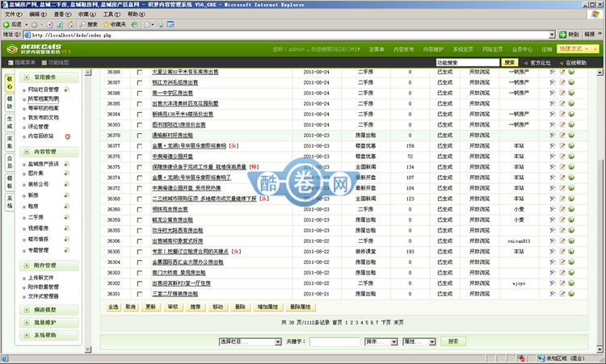Click the 转到 Go button in address bar

569,35
